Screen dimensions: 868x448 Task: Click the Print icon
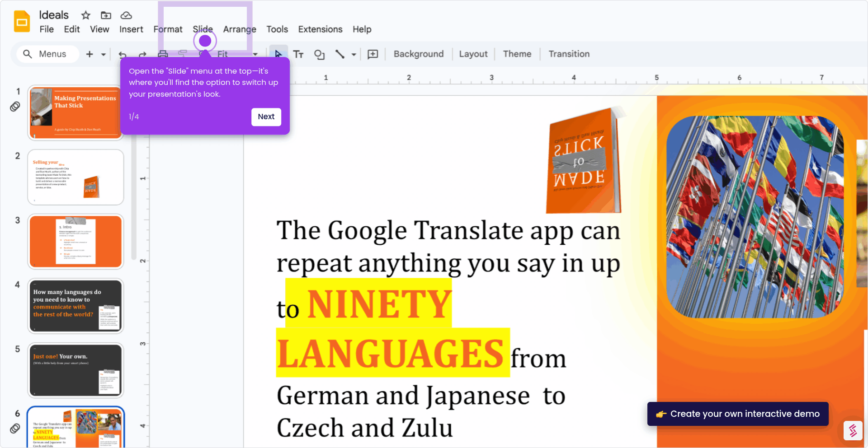click(163, 54)
